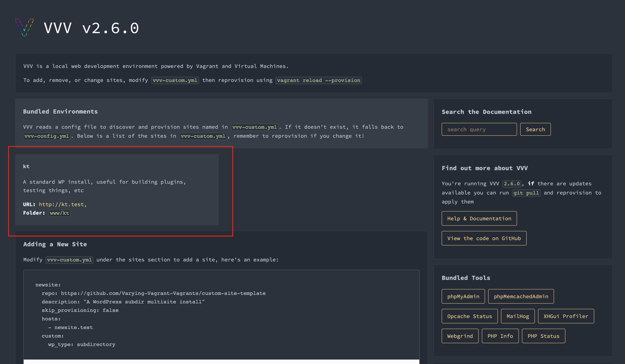This screenshot has height=364, width=625.
Task: Open Opcache Status page
Action: pyautogui.click(x=469, y=316)
